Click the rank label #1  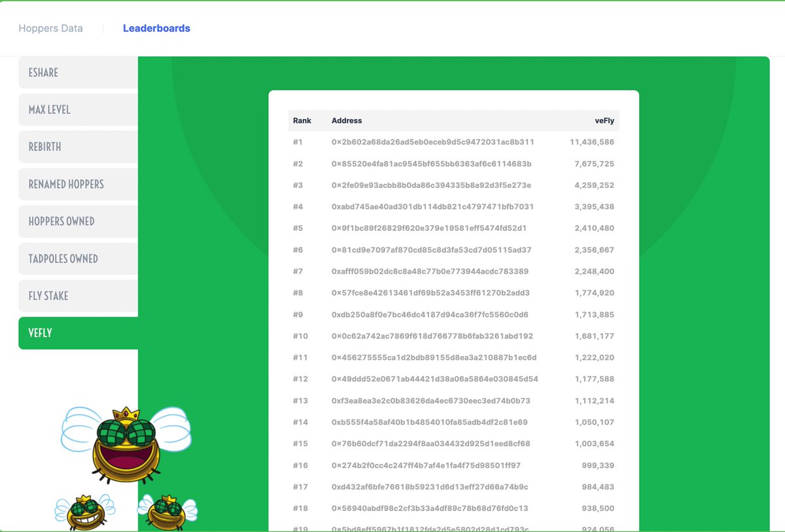298,142
